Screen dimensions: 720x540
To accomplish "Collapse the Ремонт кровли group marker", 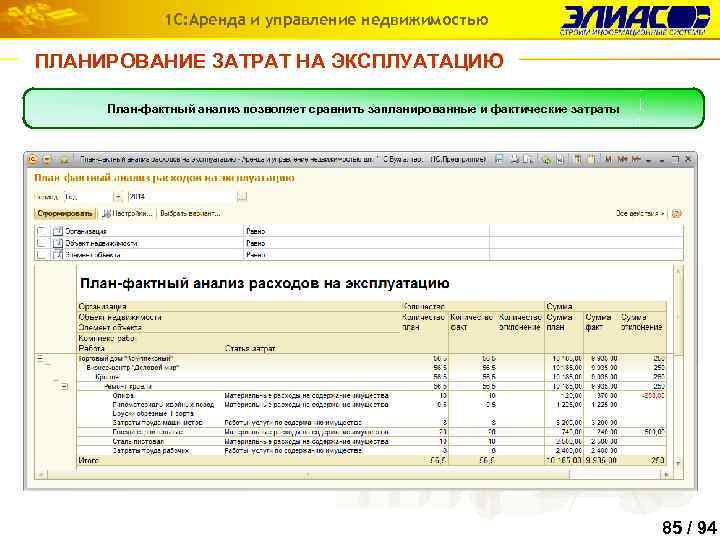I will coord(64,387).
